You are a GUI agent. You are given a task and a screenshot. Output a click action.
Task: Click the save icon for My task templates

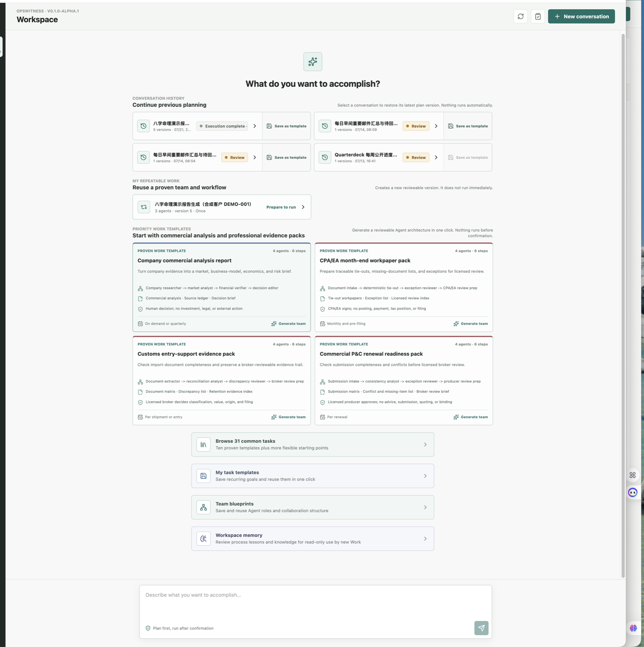click(x=203, y=476)
